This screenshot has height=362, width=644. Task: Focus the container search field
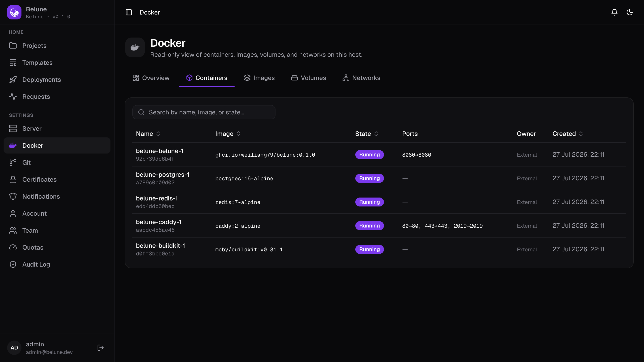coord(204,112)
